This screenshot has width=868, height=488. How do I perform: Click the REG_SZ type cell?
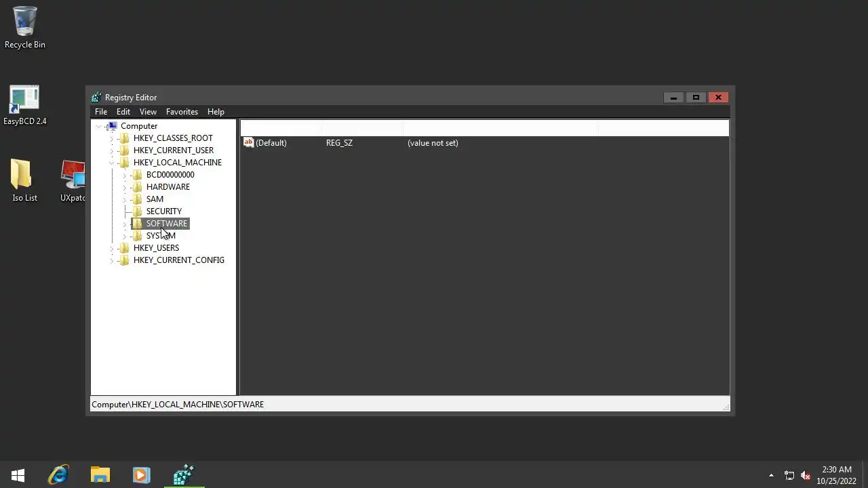click(x=339, y=143)
